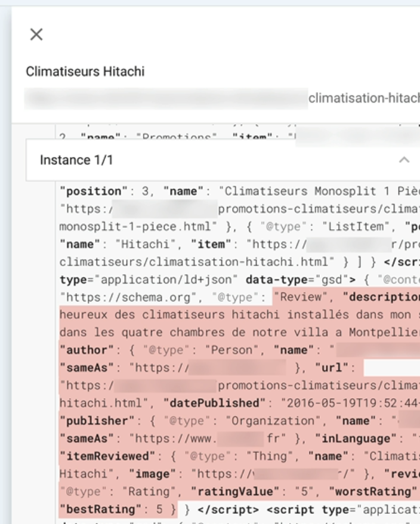Click the "url" key
Image resolution: width=420 pixels, height=524 pixels.
coord(332,368)
